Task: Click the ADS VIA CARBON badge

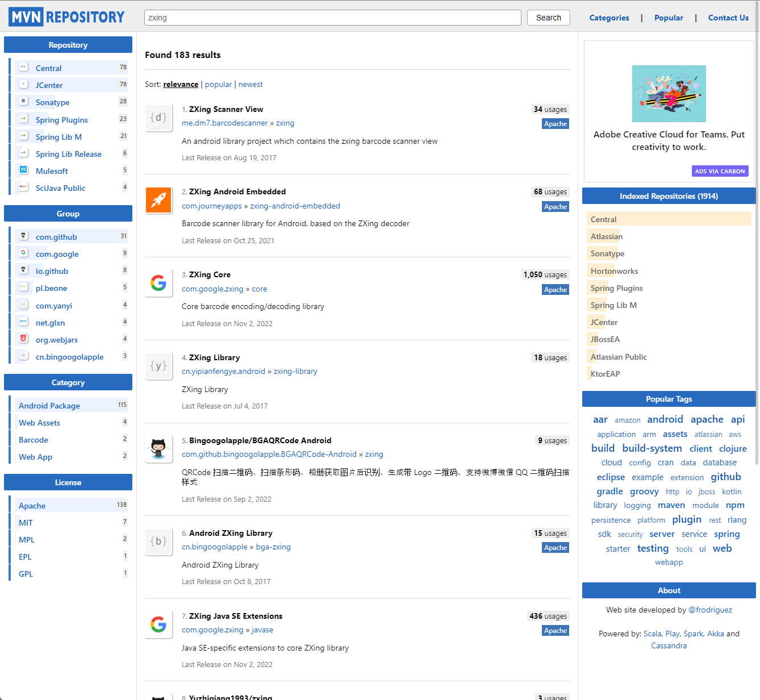Action: pyautogui.click(x=720, y=171)
